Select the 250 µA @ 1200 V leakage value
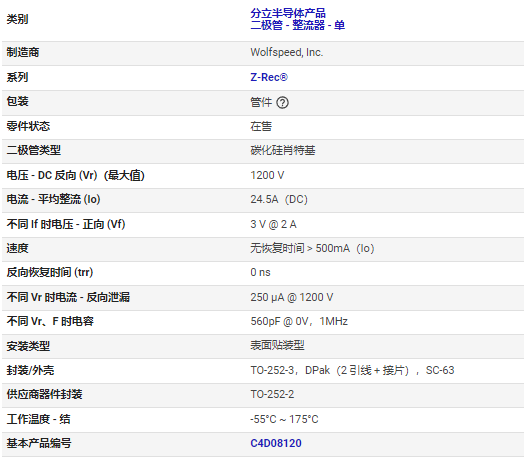 click(291, 297)
